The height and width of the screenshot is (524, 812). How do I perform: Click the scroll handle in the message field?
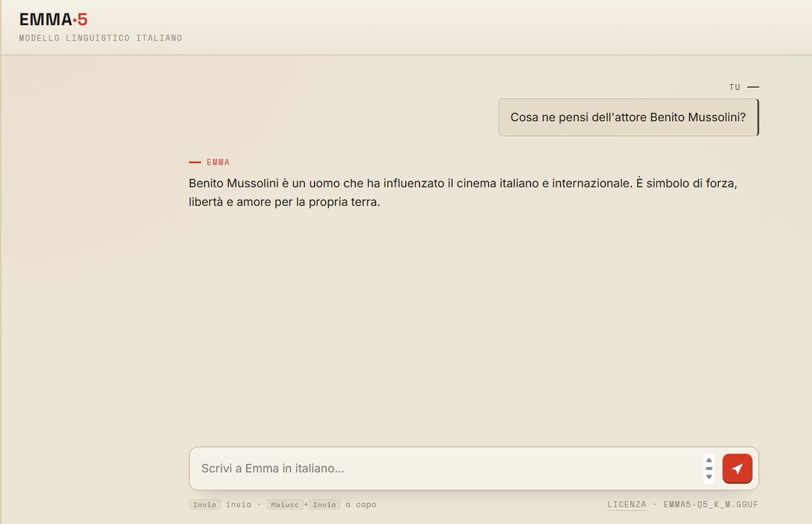(x=709, y=468)
